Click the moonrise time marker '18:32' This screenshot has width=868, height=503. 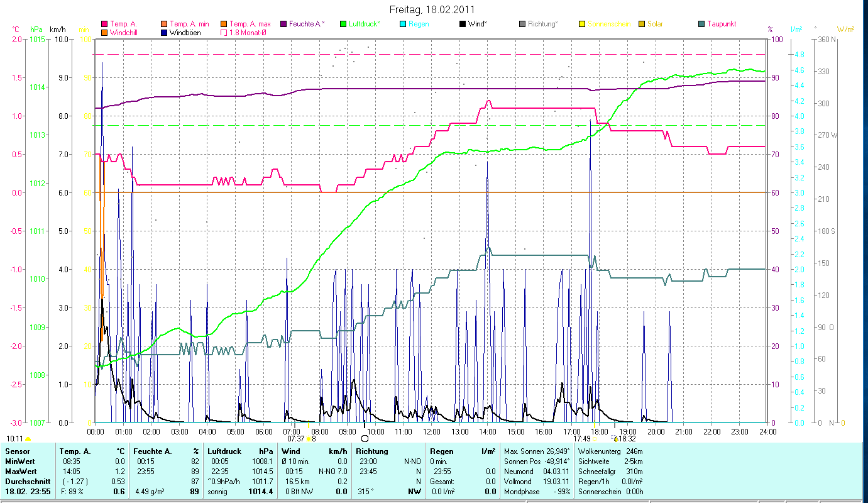[x=627, y=439]
